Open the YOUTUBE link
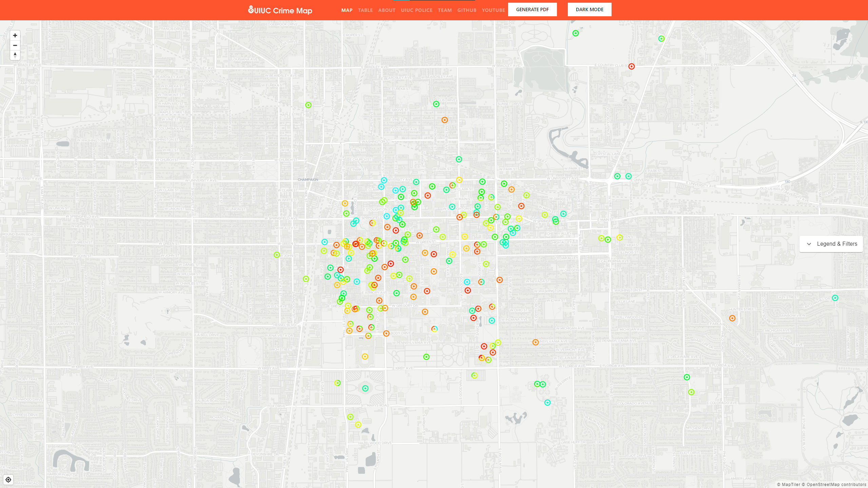 493,10
